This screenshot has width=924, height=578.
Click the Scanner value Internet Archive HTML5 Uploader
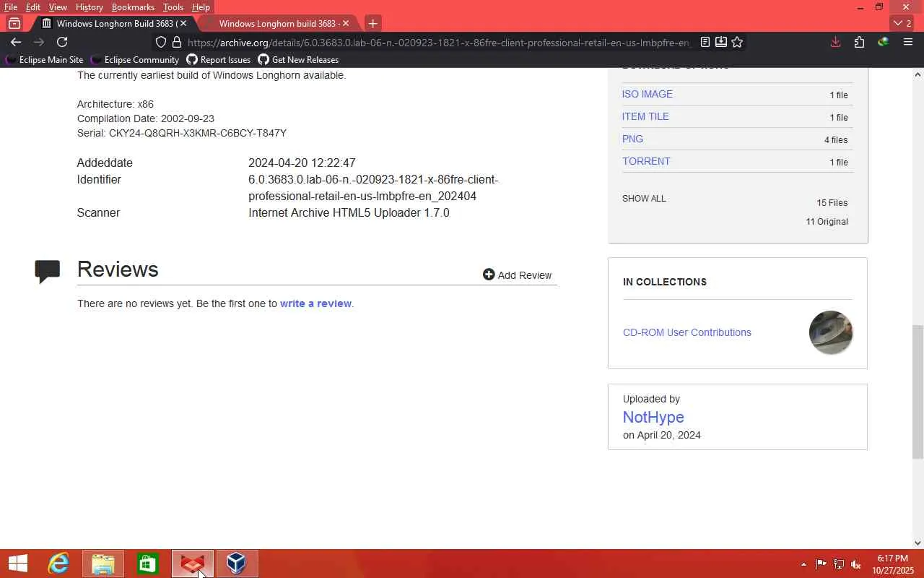(349, 213)
